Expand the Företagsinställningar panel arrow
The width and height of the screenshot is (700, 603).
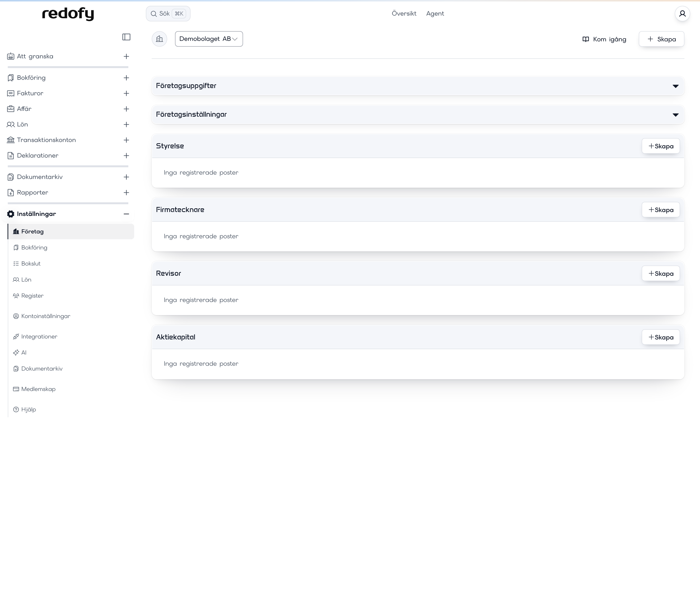tap(676, 115)
